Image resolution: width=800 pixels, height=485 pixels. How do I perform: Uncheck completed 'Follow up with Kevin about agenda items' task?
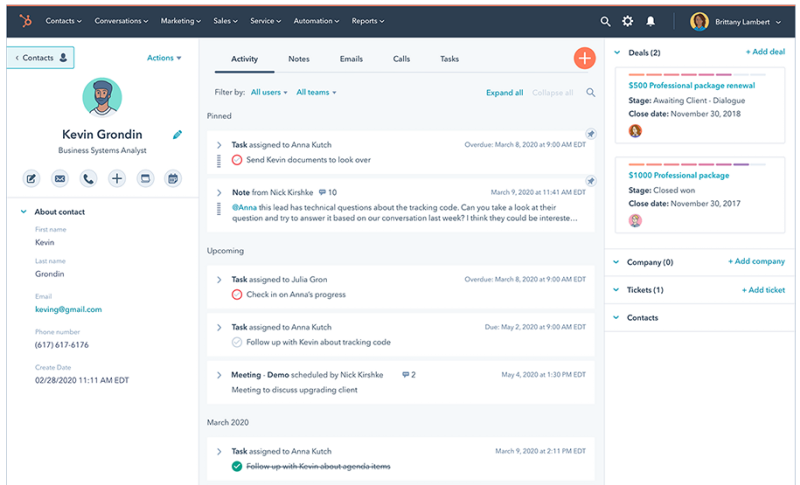[237, 466]
